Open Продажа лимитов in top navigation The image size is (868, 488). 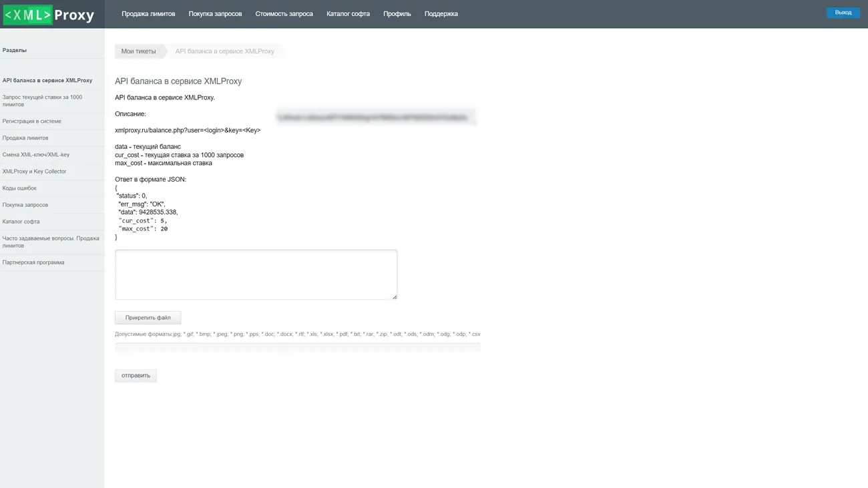point(148,14)
